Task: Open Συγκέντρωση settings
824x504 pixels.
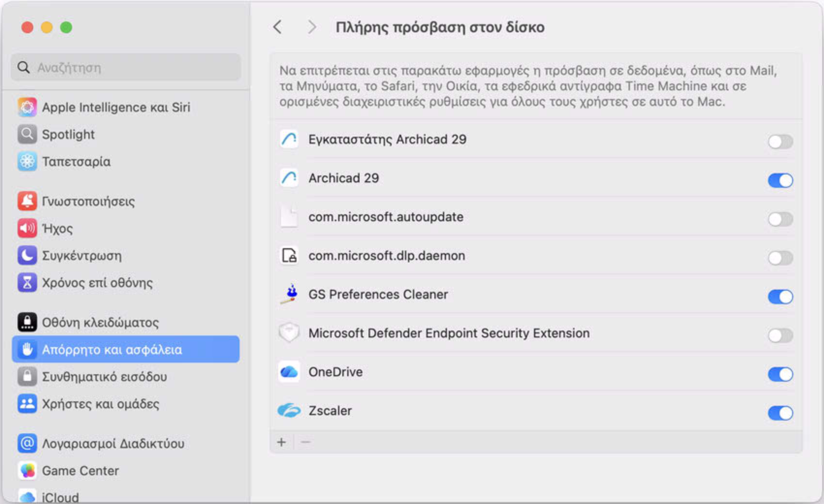Action: click(x=126, y=255)
